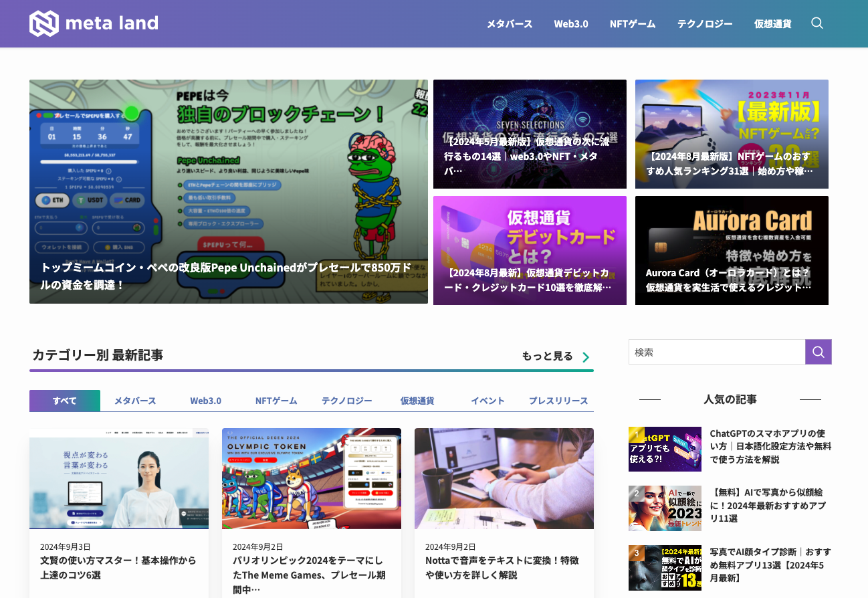Open 仮想通貨 in the top navigation menu
This screenshot has width=868, height=598.
coord(772,23)
